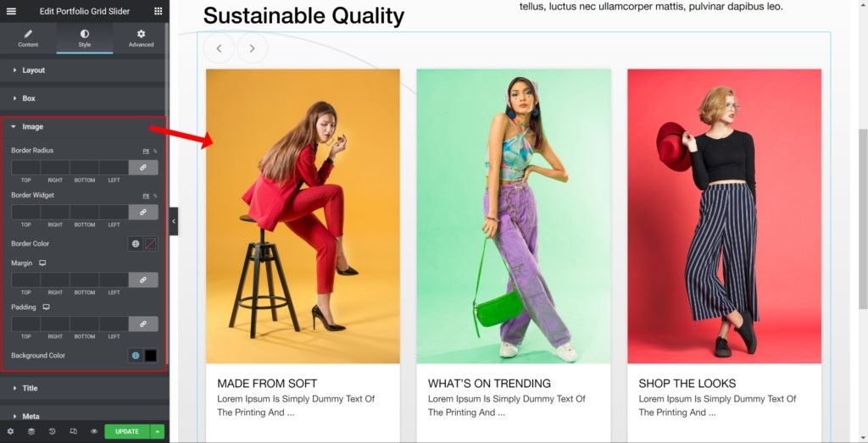Screen dimensions: 868x443
Task: Click the global Background Color globe icon
Action: coord(135,356)
